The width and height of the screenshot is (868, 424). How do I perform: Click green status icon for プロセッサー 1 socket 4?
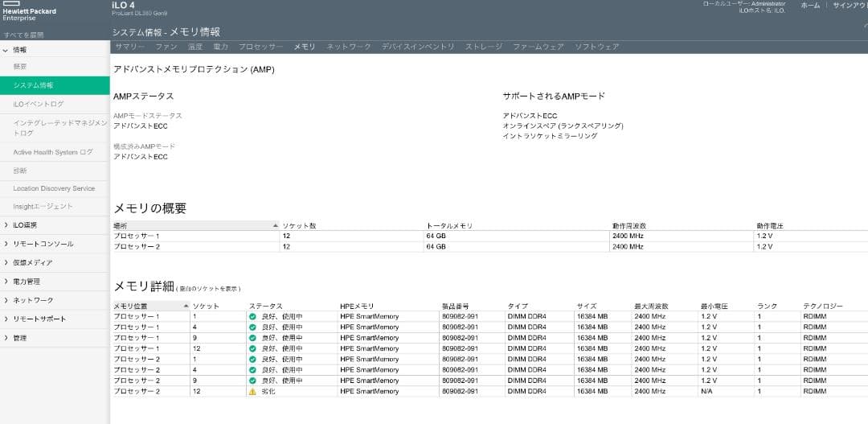[x=252, y=327]
